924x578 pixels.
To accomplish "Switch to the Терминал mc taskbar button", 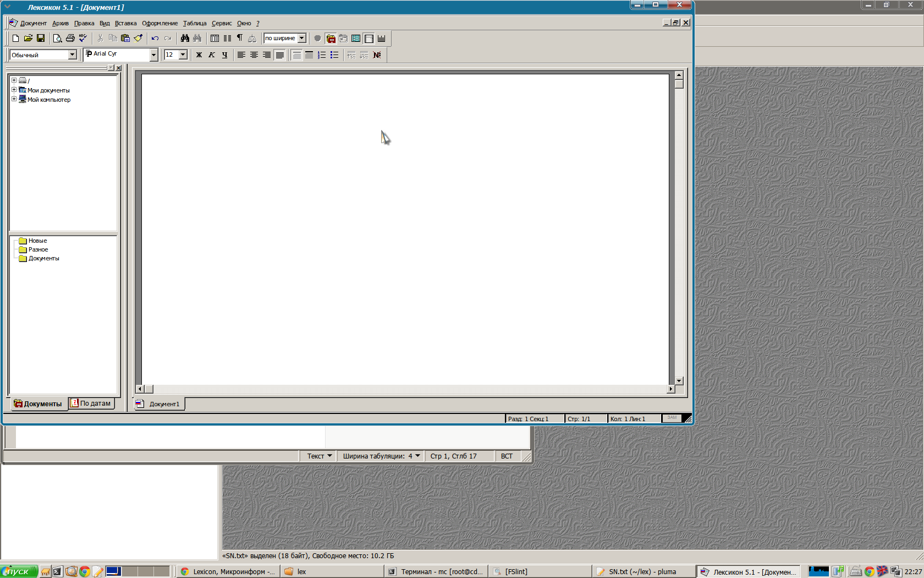I will click(x=436, y=571).
